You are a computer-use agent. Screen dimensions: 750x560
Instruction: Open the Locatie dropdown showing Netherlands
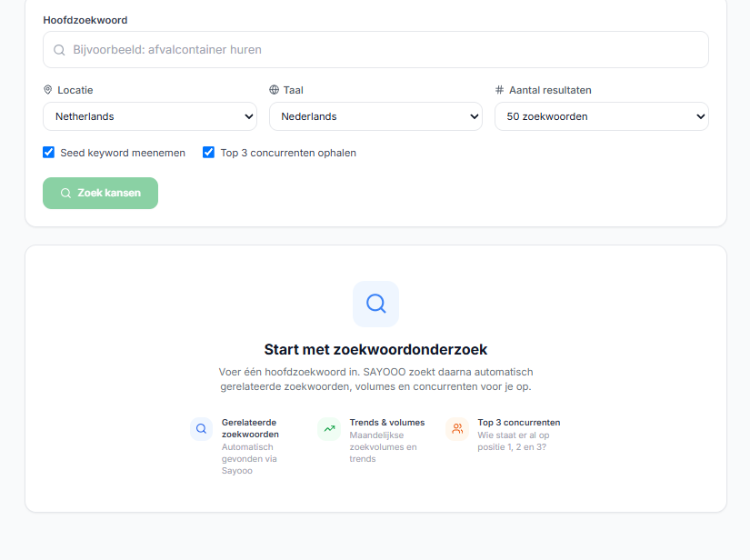(150, 116)
